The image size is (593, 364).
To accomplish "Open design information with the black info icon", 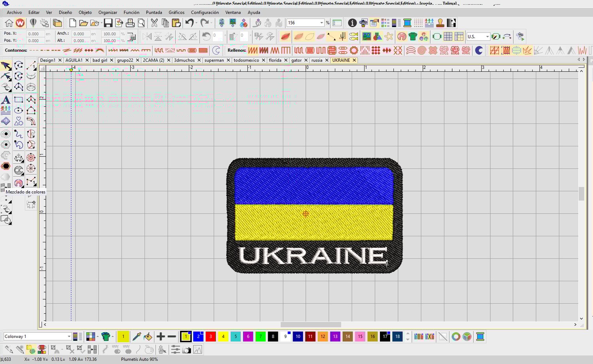I will (352, 23).
